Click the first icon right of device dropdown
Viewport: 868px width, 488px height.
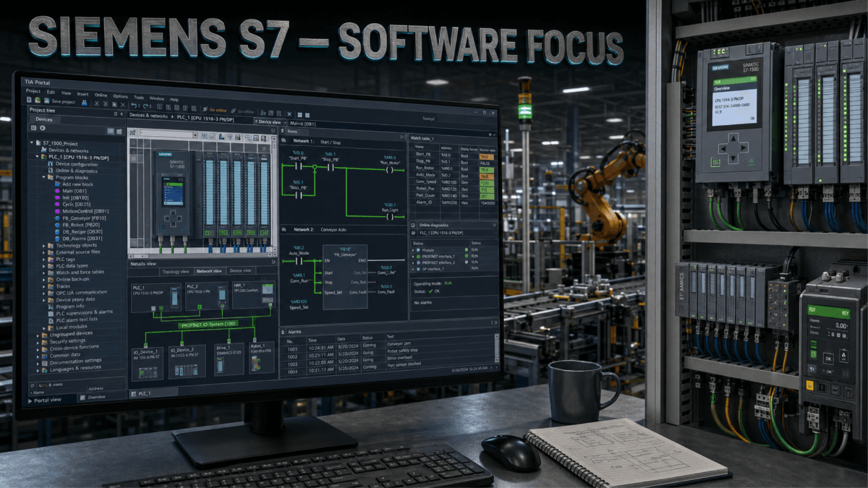tap(205, 135)
